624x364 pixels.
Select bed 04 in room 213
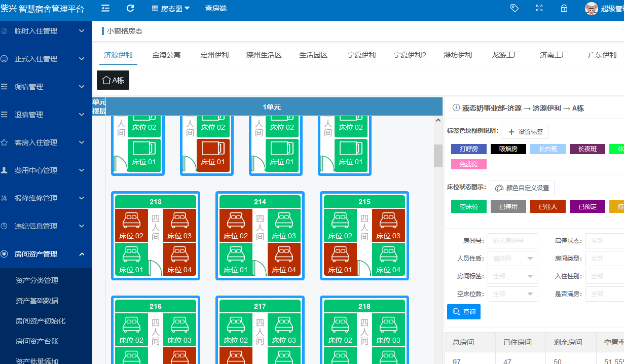(179, 259)
